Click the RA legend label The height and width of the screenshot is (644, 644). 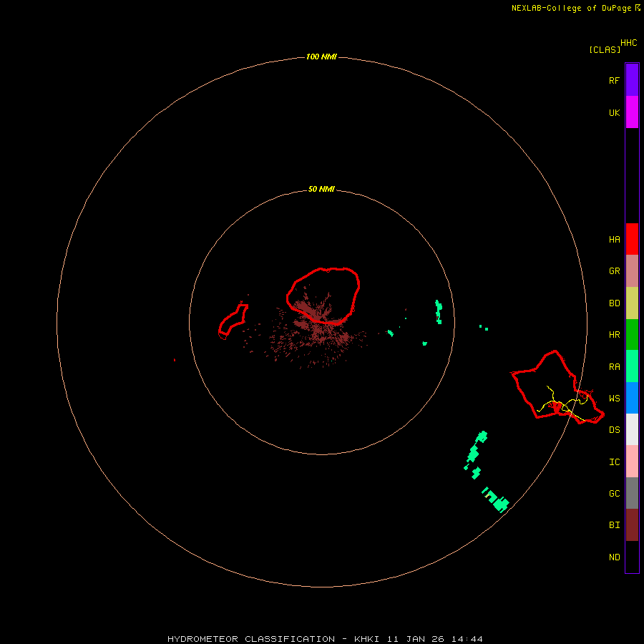(614, 367)
